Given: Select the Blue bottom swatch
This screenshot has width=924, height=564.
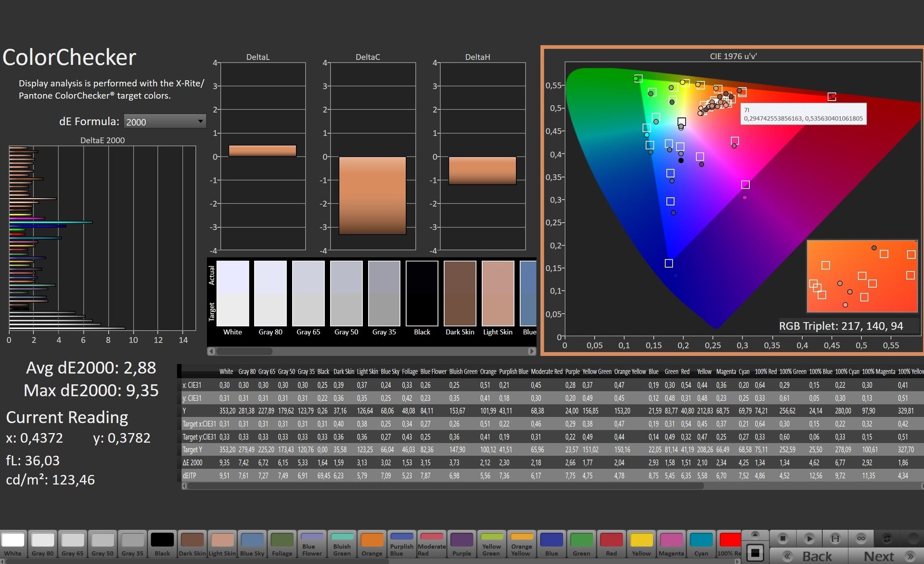Looking at the screenshot, I should point(552,544).
